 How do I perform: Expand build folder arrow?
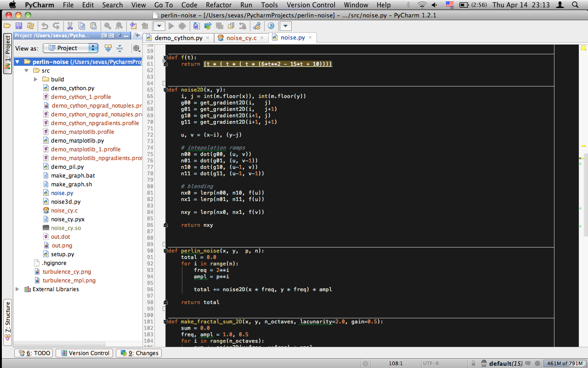click(35, 79)
